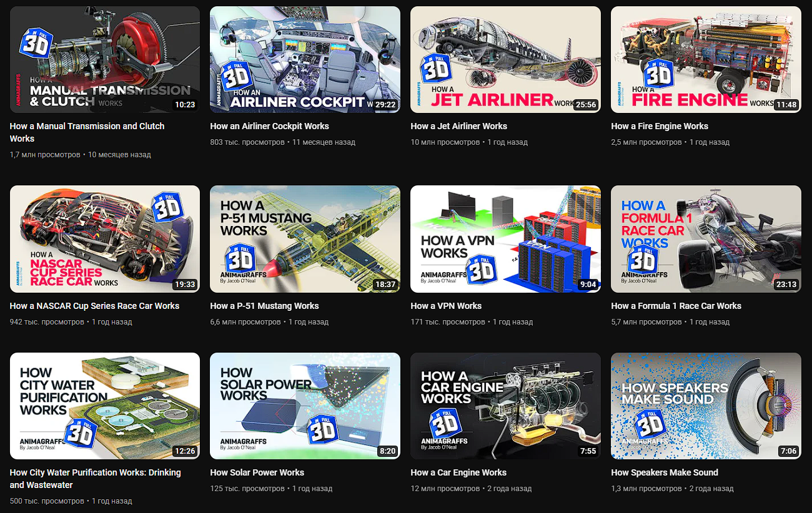The image size is (812, 513).
Task: Click the 10:23 duration badge
Action: [185, 105]
